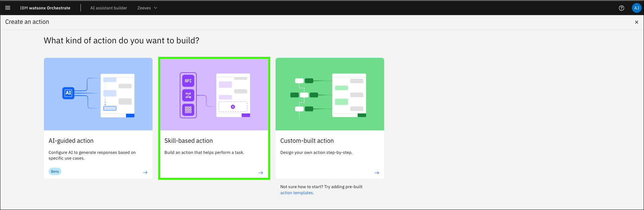
Task: Click the green Custom-built action thumbnail
Action: 330,94
